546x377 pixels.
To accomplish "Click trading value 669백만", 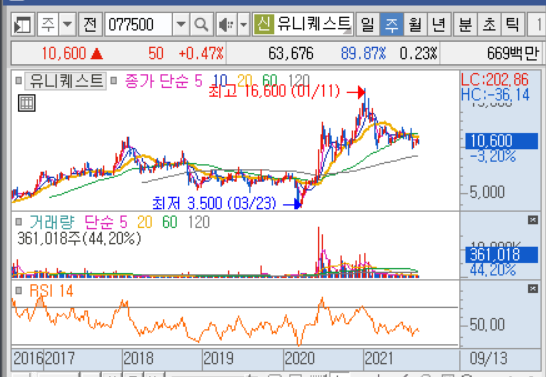I will (513, 53).
